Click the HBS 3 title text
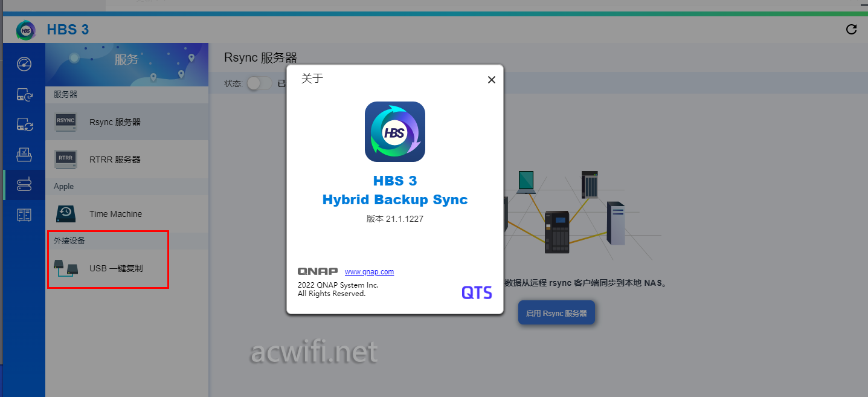The height and width of the screenshot is (397, 868). 68,30
